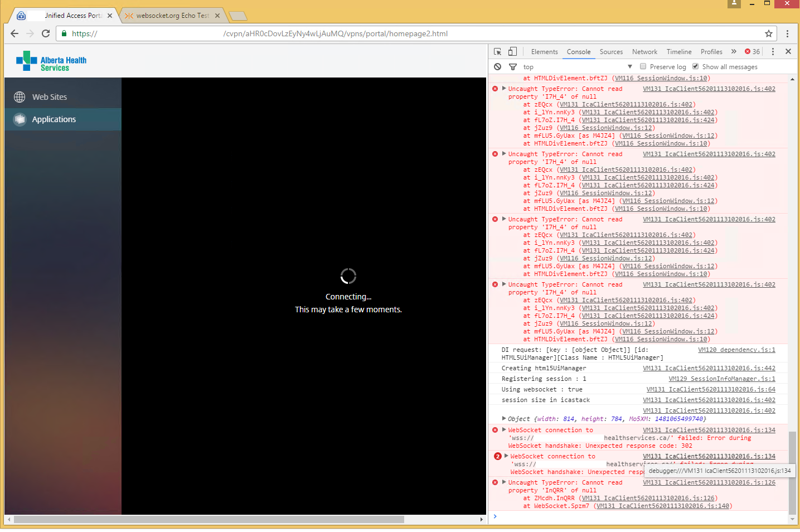800x532 pixels.
Task: Expand the first Uncaught TypeError entry
Action: 503,88
